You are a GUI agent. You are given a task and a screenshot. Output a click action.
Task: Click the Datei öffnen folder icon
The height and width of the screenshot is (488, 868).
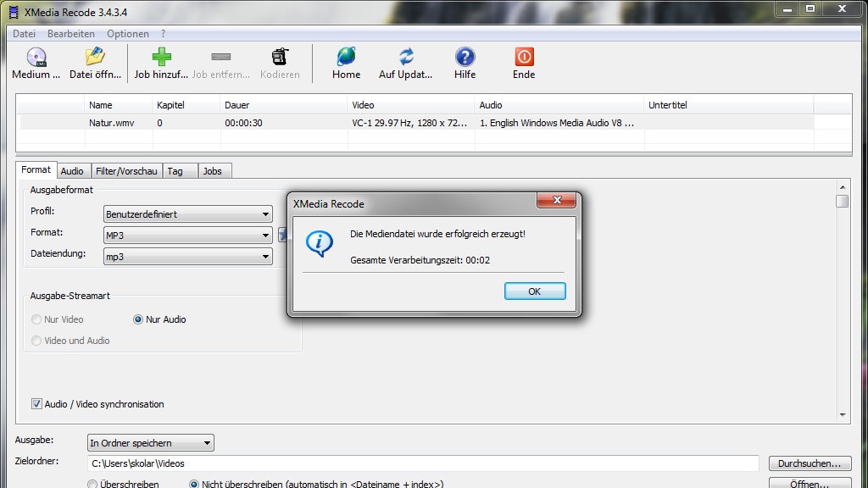95,57
